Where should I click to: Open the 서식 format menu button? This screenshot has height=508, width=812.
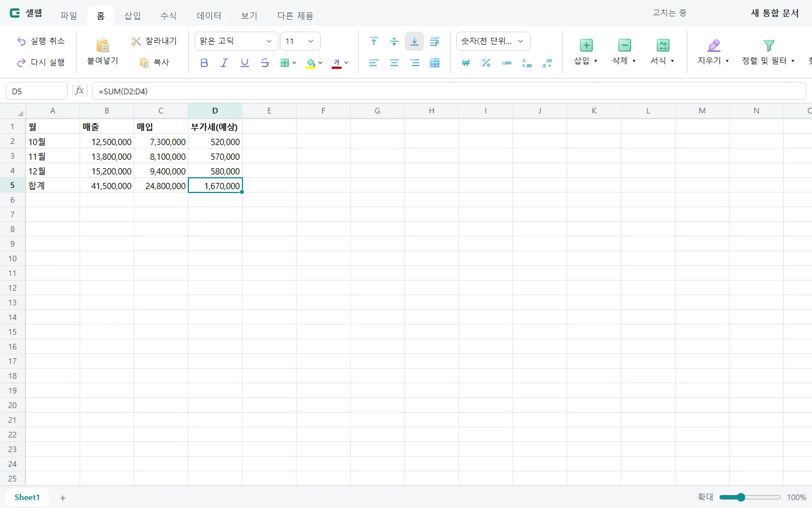coord(663,51)
